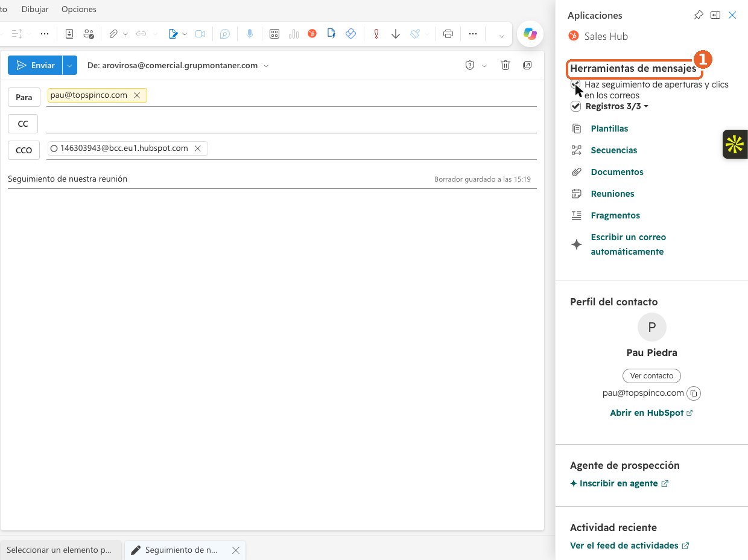The width and height of the screenshot is (748, 560).
Task: Toggle open and click tracking checkbox
Action: (x=576, y=85)
